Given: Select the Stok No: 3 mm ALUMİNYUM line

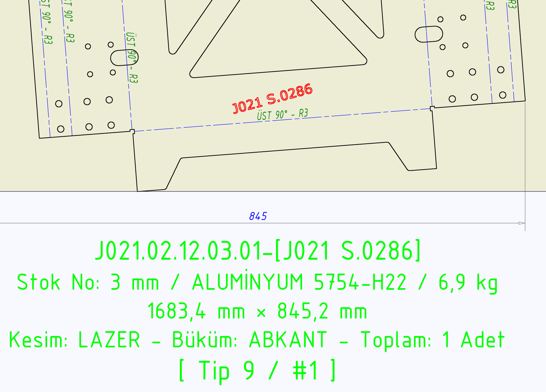Looking at the screenshot, I should [257, 282].
